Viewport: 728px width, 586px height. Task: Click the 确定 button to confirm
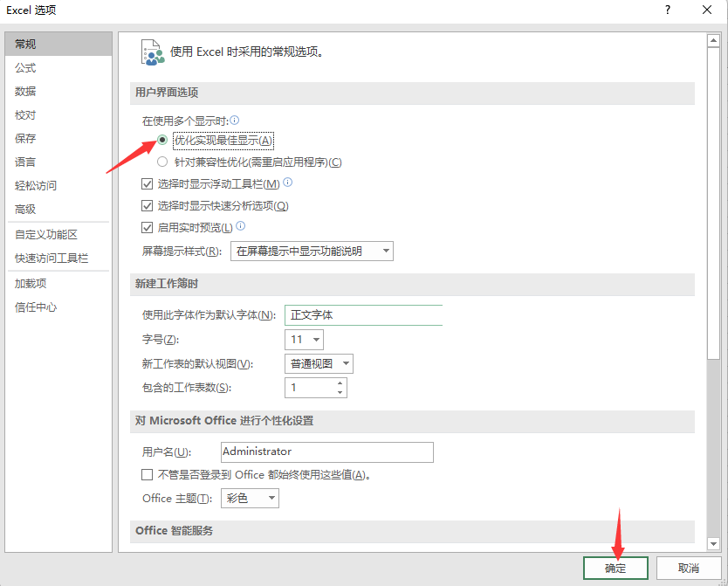click(x=615, y=568)
